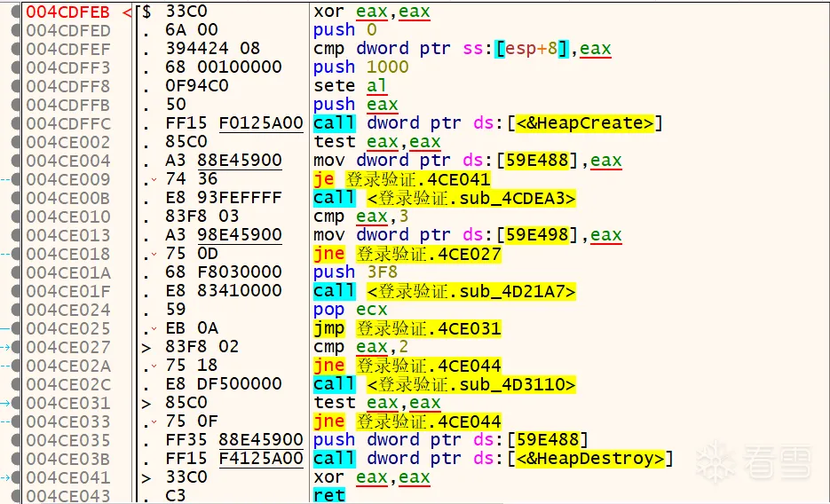
Task: Click the pop ecx instruction
Action: tap(350, 310)
